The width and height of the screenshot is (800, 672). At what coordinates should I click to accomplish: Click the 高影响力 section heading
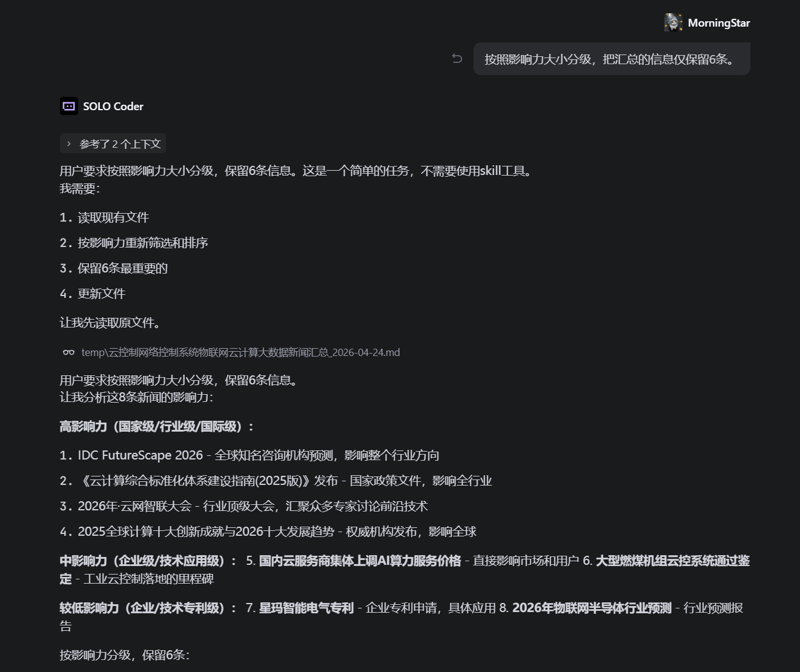[x=156, y=427]
